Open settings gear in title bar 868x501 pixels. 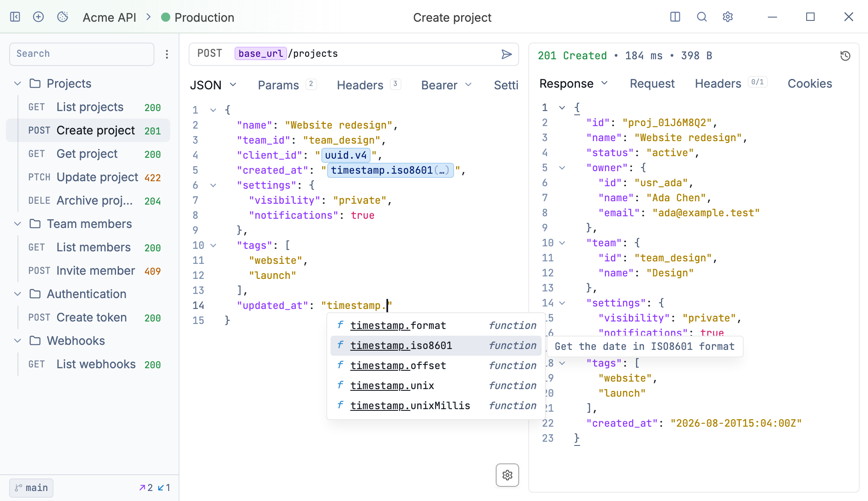(x=728, y=17)
